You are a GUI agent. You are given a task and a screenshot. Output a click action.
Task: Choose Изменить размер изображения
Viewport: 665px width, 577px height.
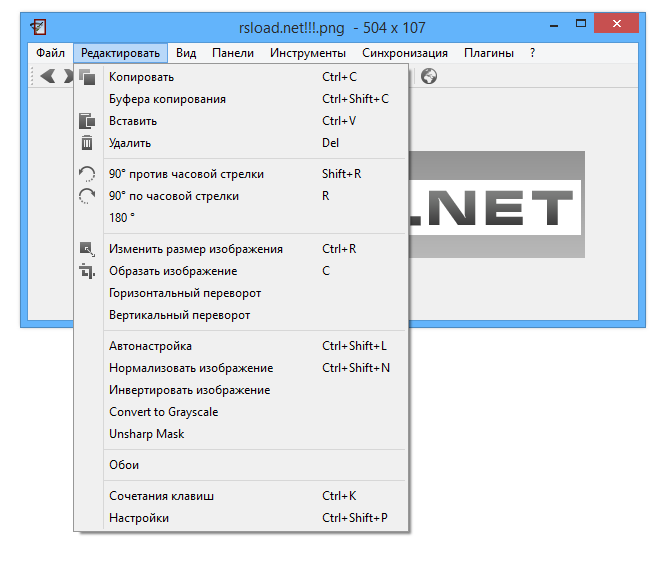pyautogui.click(x=241, y=249)
